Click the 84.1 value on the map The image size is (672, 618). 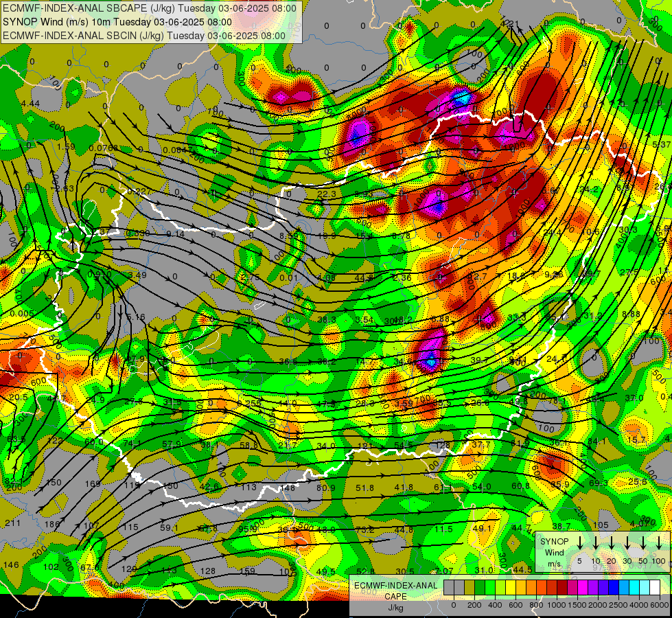(x=596, y=442)
